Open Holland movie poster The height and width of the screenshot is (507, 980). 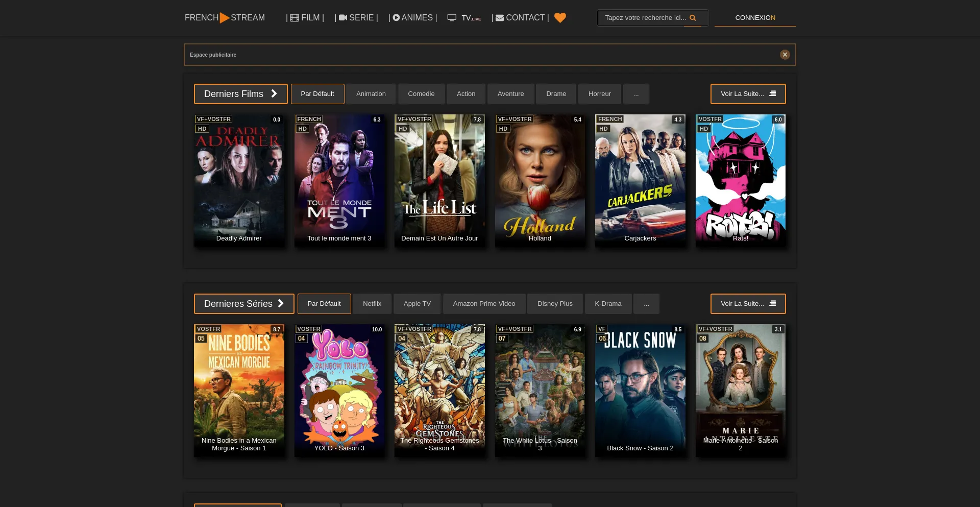[x=540, y=181]
